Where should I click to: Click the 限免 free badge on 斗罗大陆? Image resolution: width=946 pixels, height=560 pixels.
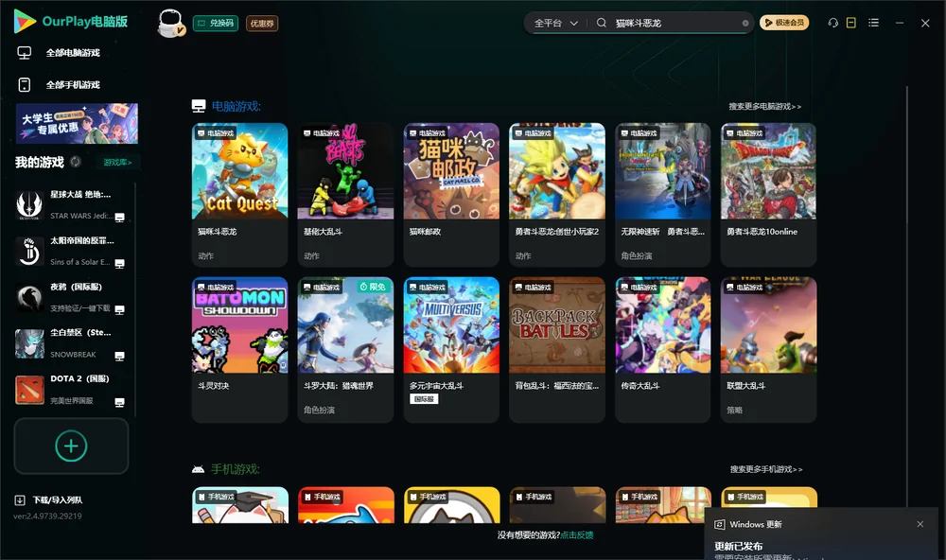coord(372,287)
